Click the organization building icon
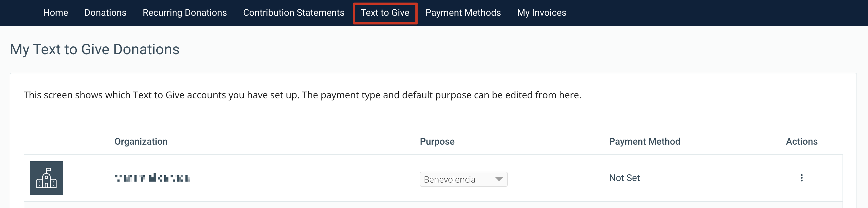The width and height of the screenshot is (868, 208). click(46, 178)
